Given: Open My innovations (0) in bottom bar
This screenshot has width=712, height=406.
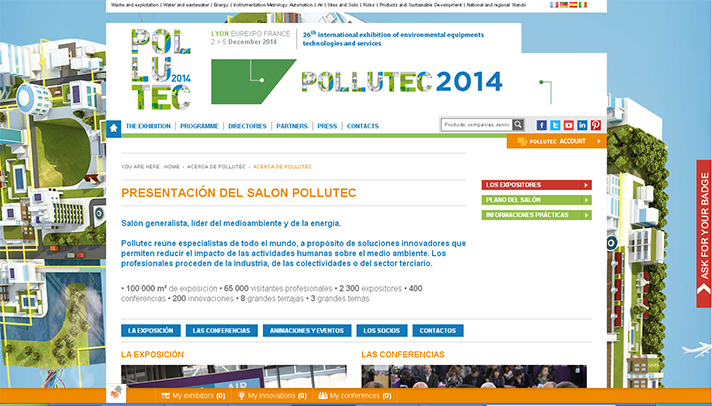Looking at the screenshot, I should 272,396.
